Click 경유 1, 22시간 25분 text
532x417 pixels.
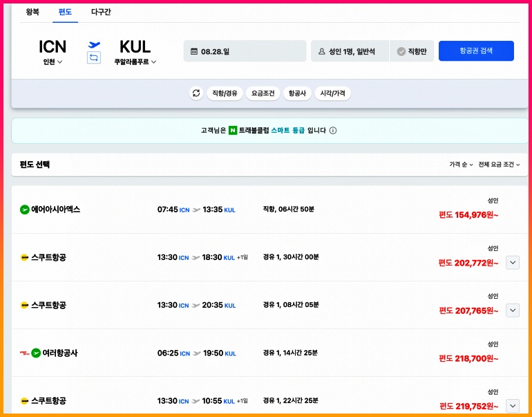290,400
